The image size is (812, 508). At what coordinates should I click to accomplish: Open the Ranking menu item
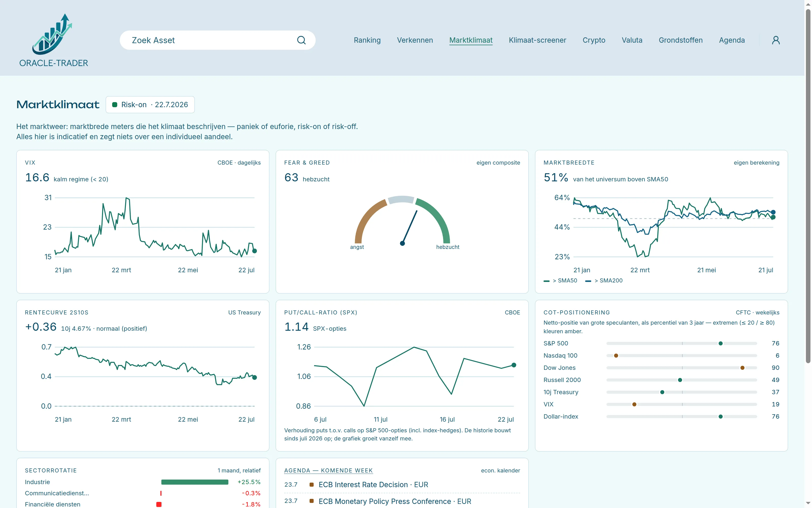point(367,40)
